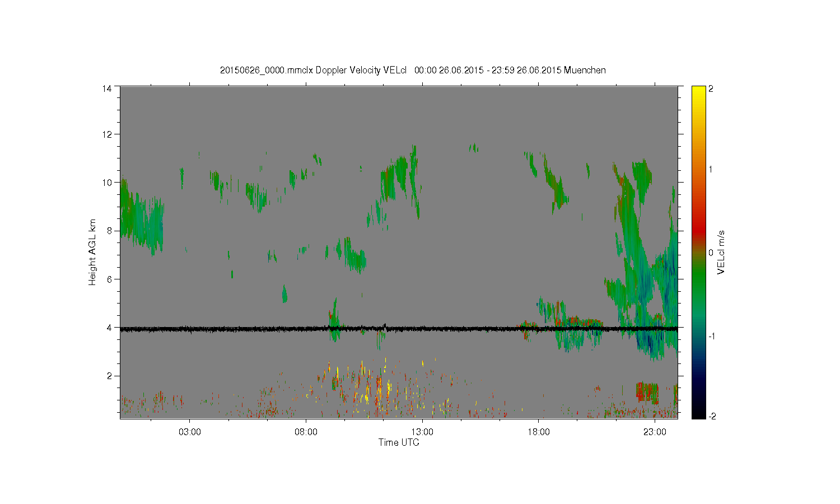
Task: Click the red-green rectangular patch near 23:00
Action: point(647,393)
